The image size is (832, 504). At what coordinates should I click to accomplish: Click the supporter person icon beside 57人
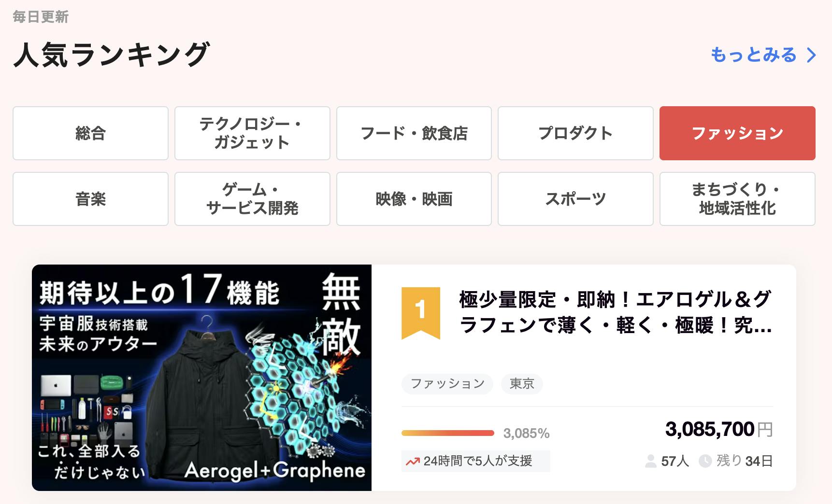coord(651,462)
